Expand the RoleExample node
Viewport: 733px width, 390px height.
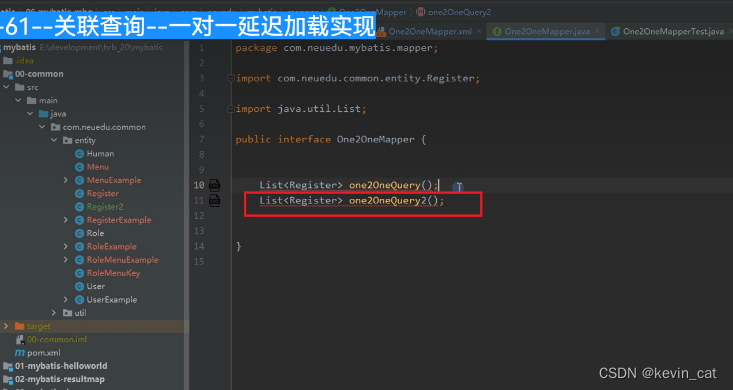pyautogui.click(x=66, y=246)
